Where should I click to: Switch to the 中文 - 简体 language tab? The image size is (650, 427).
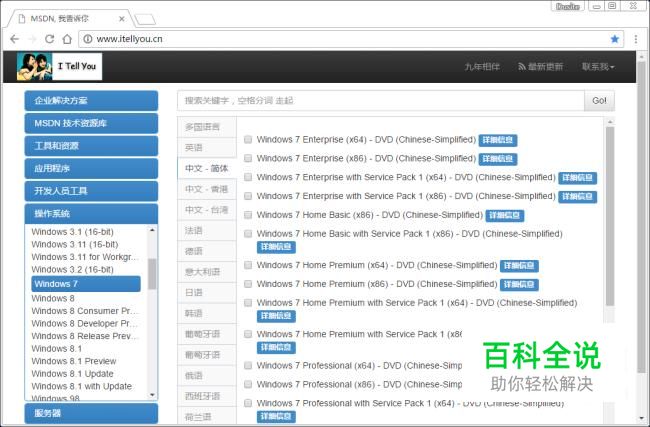pos(207,168)
